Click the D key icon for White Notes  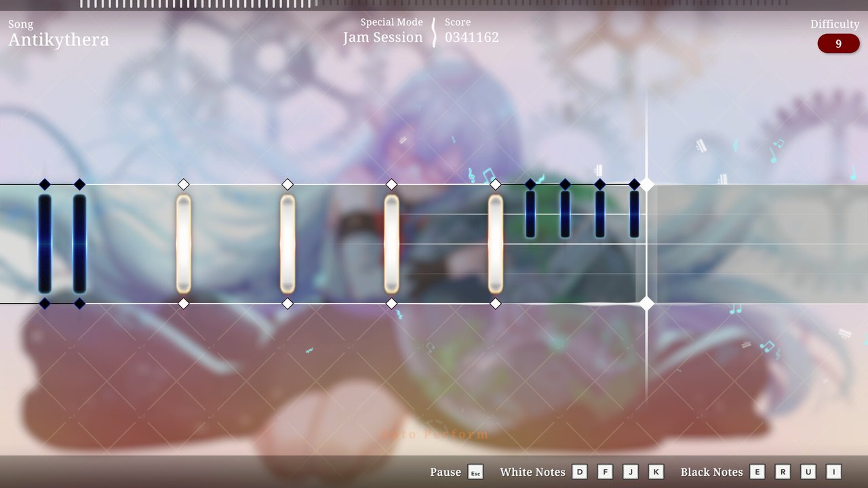click(579, 472)
